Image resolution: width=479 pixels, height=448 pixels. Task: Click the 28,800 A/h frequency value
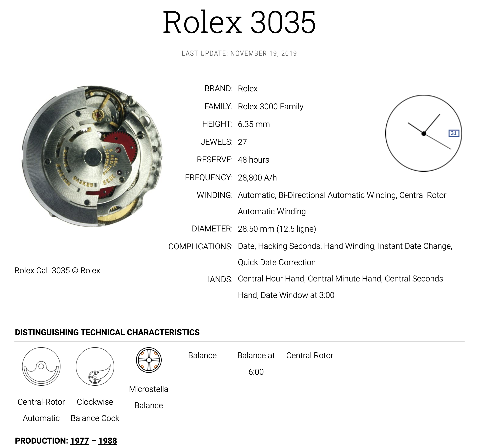tap(257, 178)
